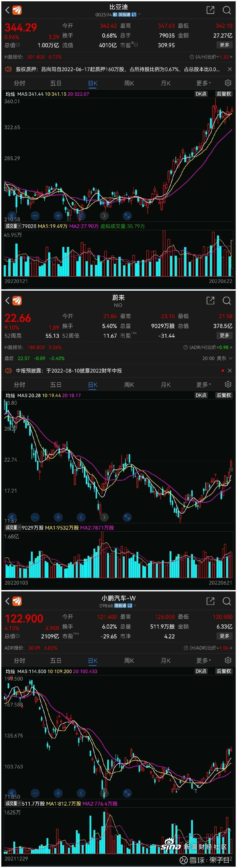Open chart settings gear in 比亚迪 panel
Screen dimensions: 237x868
[228, 83]
